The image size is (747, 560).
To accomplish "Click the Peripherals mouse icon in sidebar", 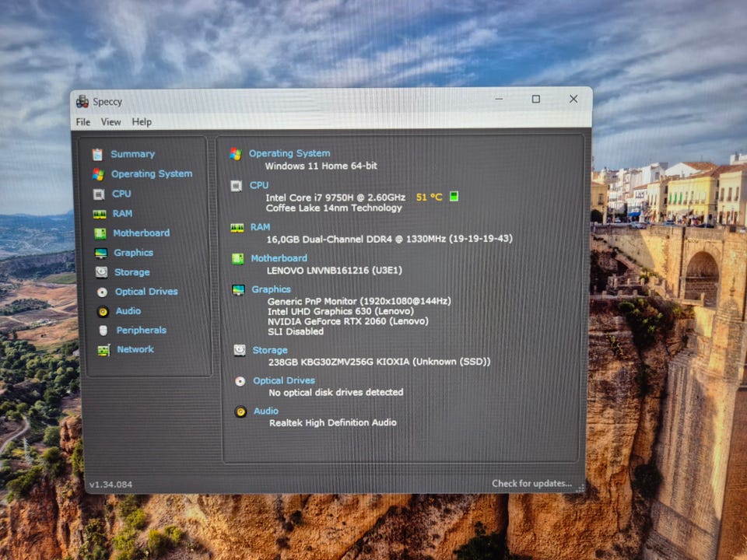I will pos(103,331).
